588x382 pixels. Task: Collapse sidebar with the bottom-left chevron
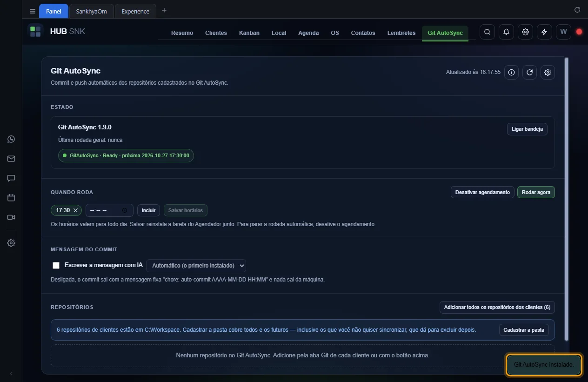coord(11,373)
